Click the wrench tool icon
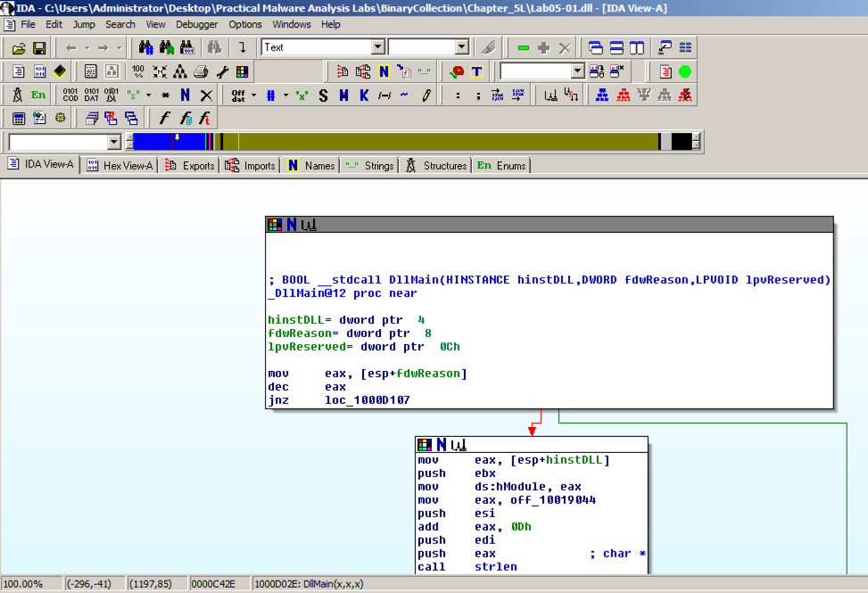 pos(222,71)
